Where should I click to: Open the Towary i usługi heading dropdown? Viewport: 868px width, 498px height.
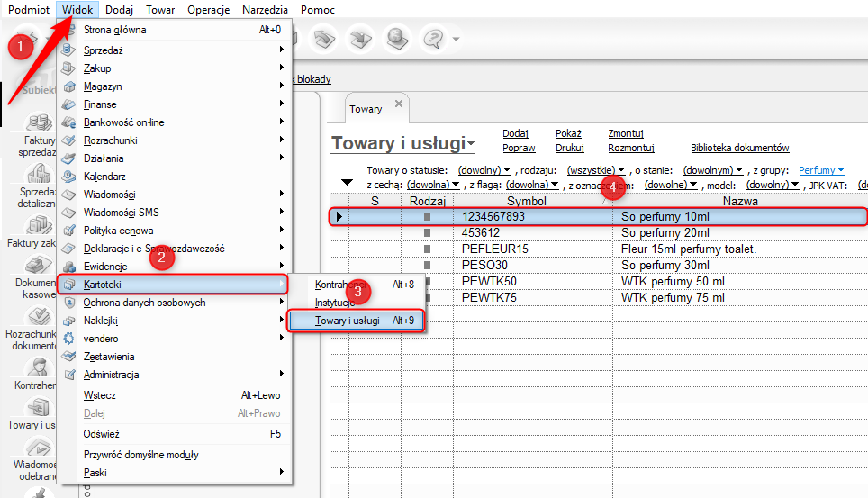click(x=471, y=144)
